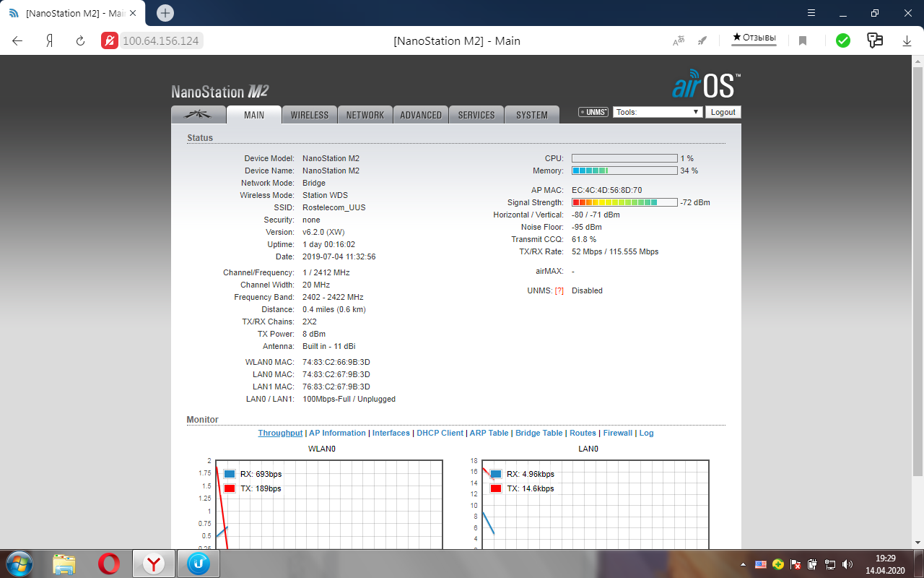The image size is (924, 578).
Task: Click the AP MAC value EC:4C:4D:56:8D:70
Action: (606, 190)
